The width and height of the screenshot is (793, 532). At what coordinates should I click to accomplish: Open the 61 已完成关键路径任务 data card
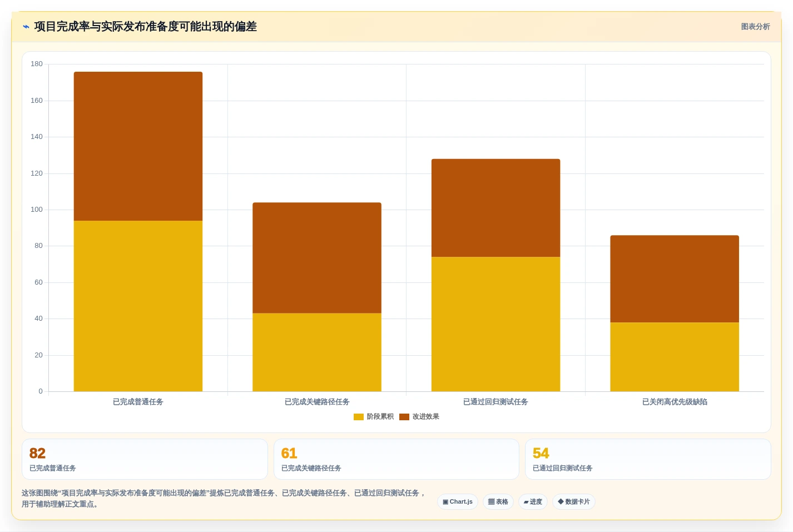coord(396,459)
